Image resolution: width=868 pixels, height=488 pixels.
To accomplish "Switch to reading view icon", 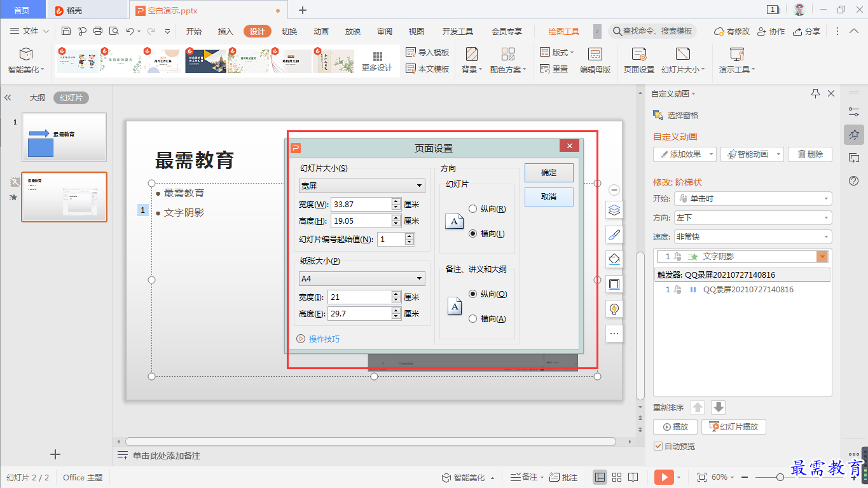I will click(633, 477).
